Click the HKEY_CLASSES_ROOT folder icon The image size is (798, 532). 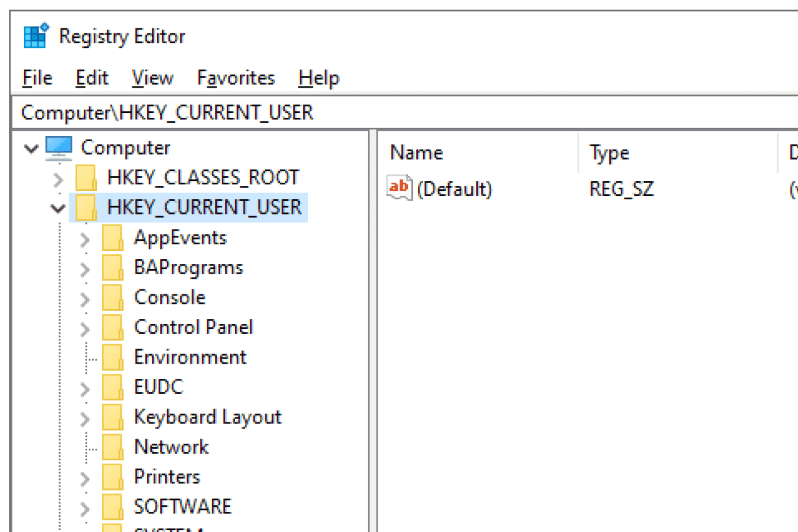coord(86,178)
